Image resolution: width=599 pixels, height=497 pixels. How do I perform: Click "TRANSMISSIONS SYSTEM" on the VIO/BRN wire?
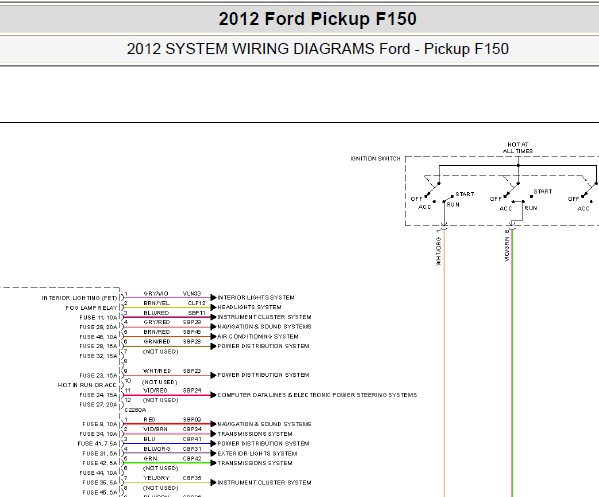click(x=255, y=434)
